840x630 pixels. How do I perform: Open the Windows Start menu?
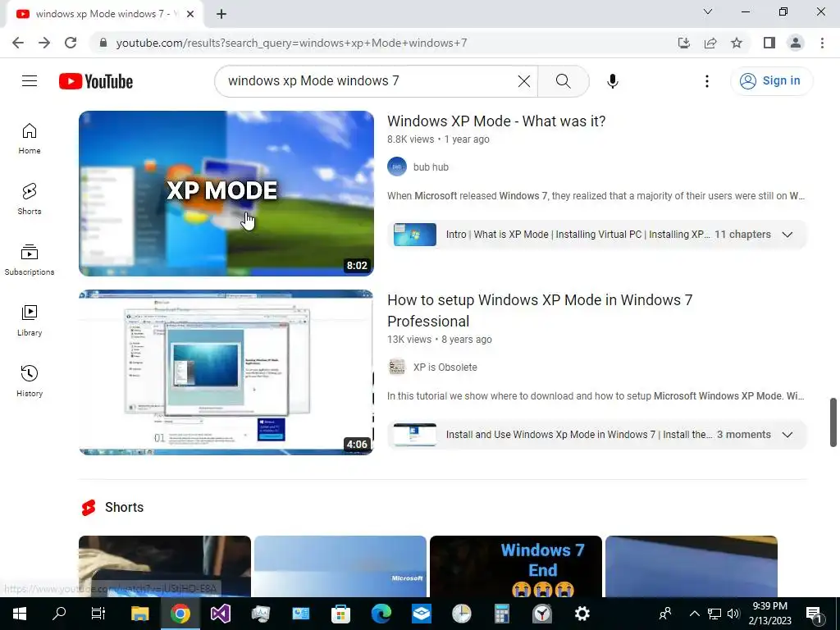[20, 614]
